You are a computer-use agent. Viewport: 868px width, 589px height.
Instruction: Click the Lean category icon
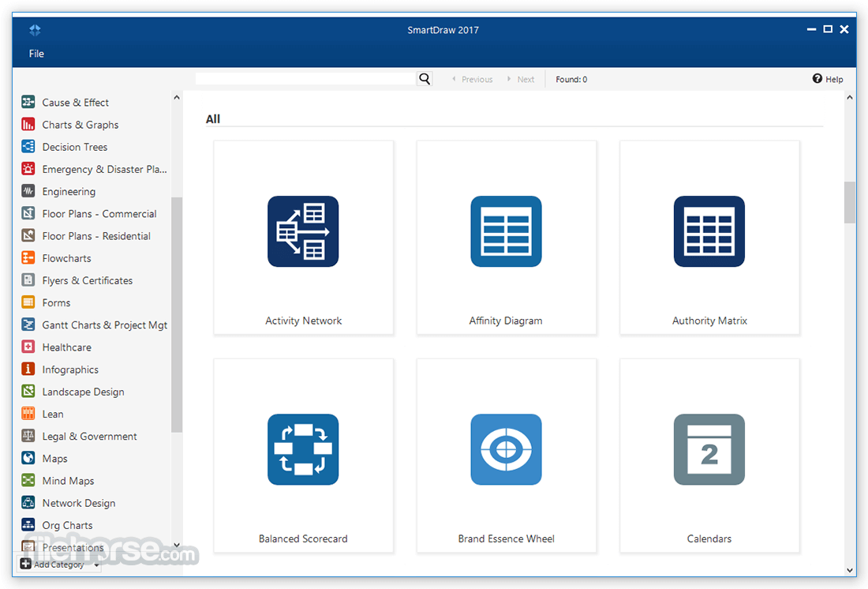pyautogui.click(x=28, y=414)
